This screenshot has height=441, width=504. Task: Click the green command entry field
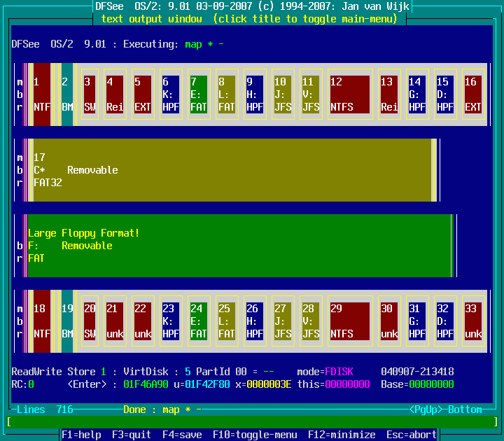point(251,422)
